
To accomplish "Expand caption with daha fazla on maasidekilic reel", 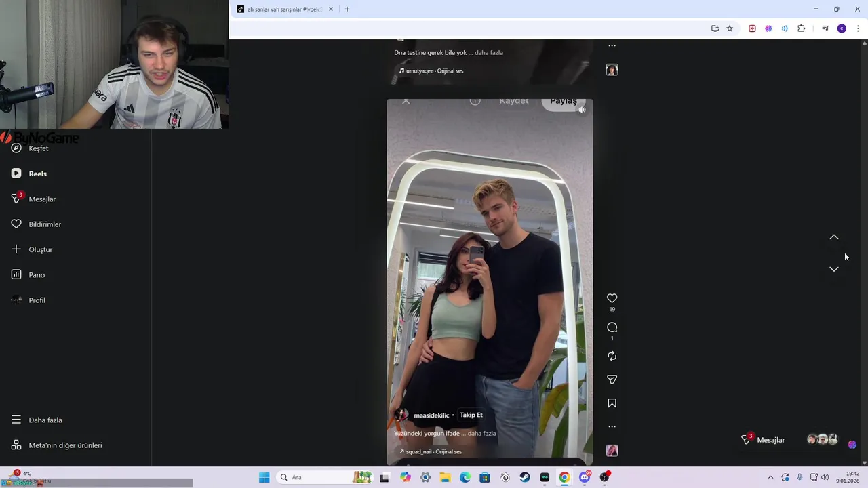I will pos(481,434).
